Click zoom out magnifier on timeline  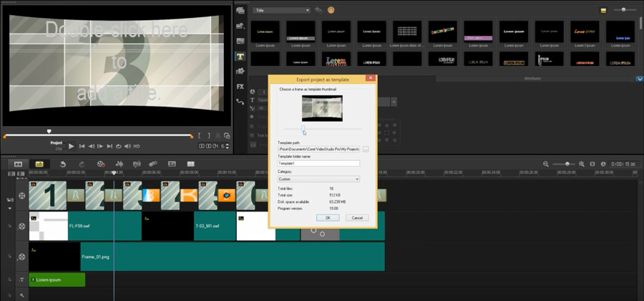(546, 164)
